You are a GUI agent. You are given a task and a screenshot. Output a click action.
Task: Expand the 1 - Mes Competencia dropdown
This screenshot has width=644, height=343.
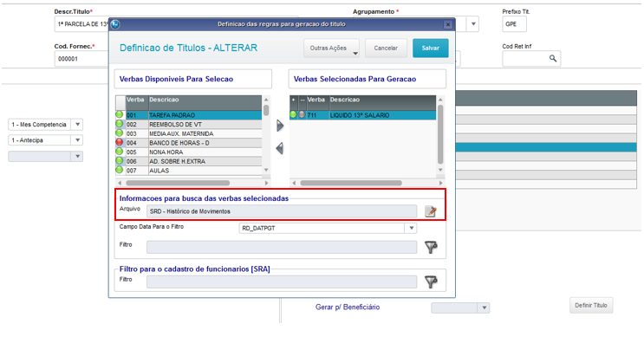coord(77,125)
